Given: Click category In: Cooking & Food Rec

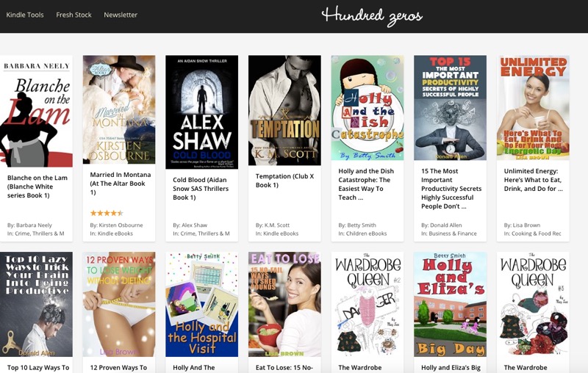Looking at the screenshot, I should click(x=532, y=233).
